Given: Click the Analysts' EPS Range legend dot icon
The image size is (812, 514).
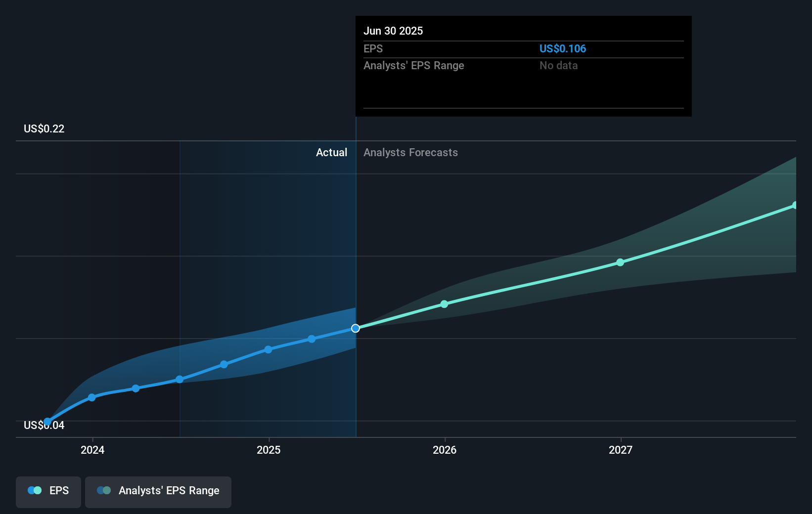Looking at the screenshot, I should click(103, 490).
